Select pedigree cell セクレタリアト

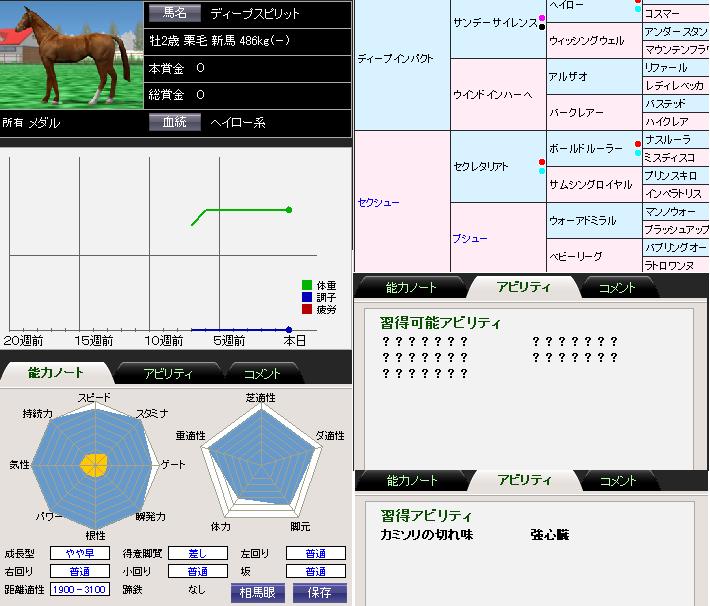[498, 166]
